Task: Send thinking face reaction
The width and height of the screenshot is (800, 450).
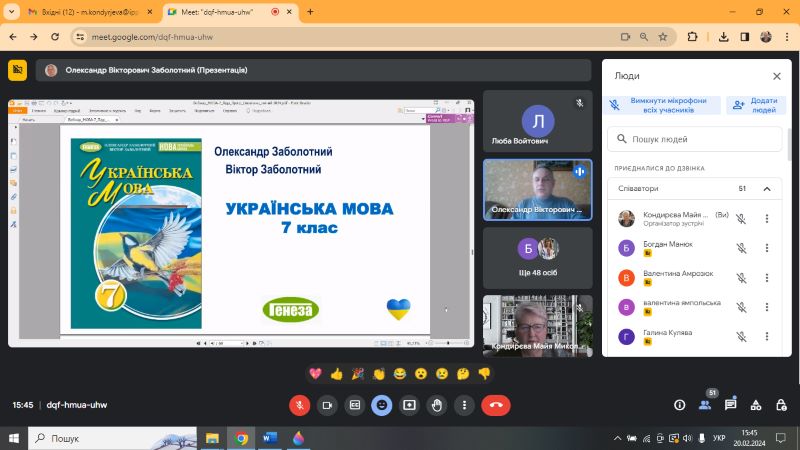Action: click(x=463, y=374)
